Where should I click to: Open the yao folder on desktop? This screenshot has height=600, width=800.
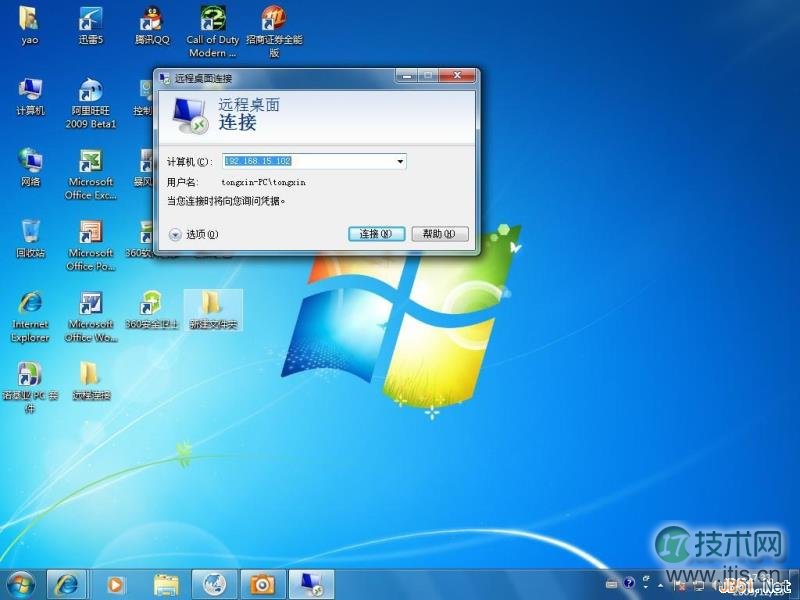pos(30,26)
